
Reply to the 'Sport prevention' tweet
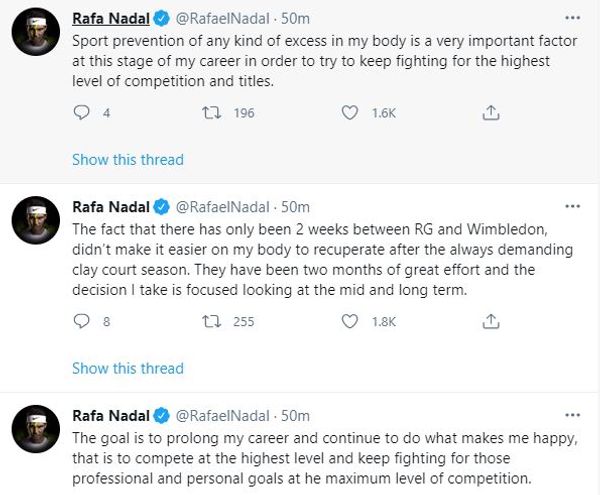83,114
